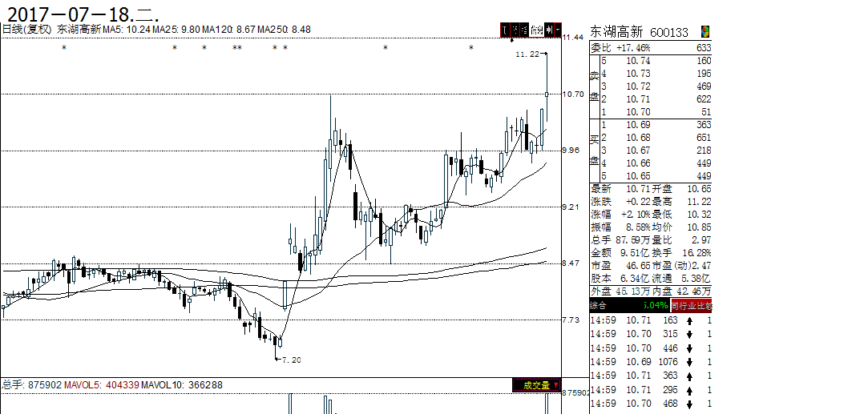Click the toolbar icon right of 信息
868x414 pixels.
pyautogui.click(x=549, y=30)
